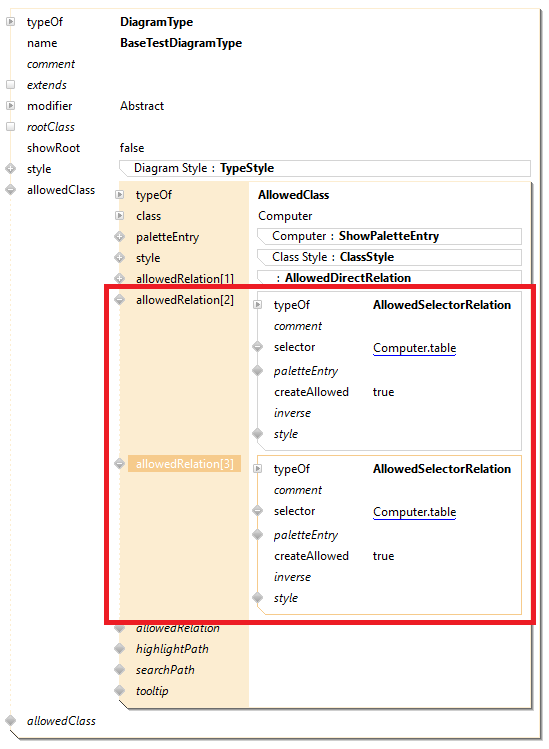Select the allowedRelation[2] label
Screen dimensions: 549x749
coord(184,300)
